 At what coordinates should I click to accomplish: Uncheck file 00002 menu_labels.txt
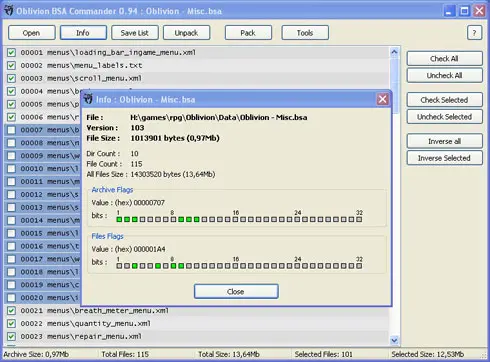pos(11,65)
